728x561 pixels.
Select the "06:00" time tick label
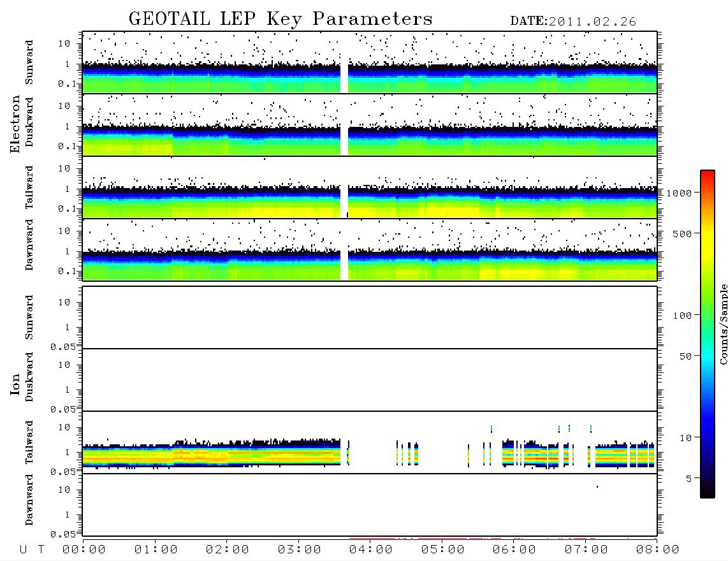tap(514, 550)
